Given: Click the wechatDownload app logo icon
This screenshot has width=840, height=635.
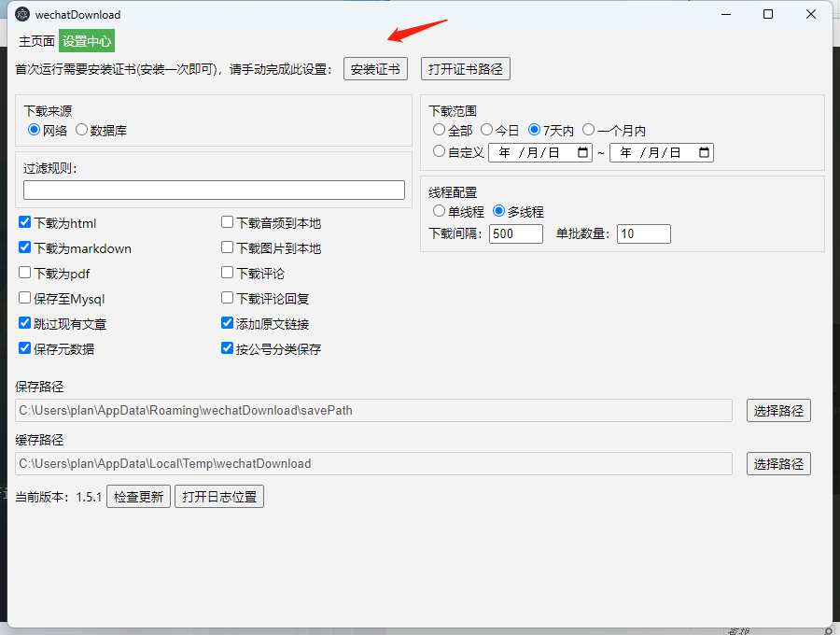Looking at the screenshot, I should pyautogui.click(x=22, y=14).
